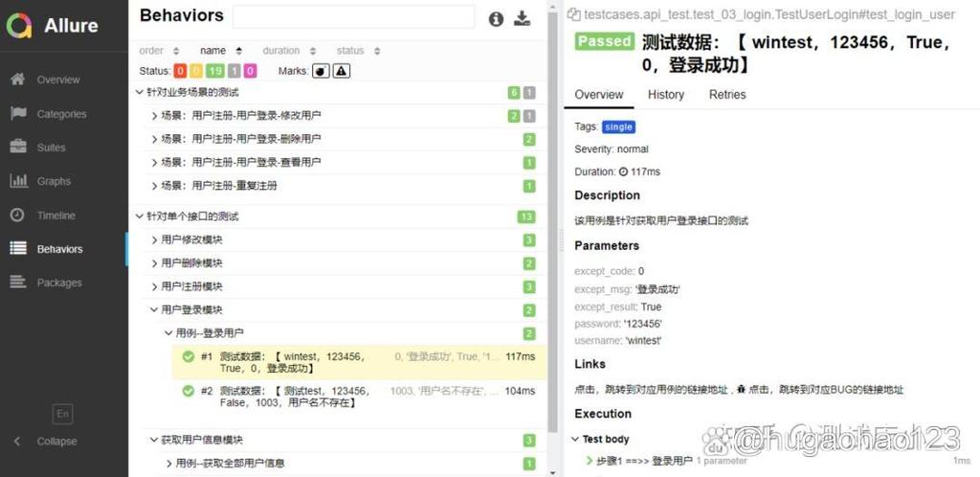Expand 场景：用户注册-用户登录-修改用户
The height and width of the screenshot is (477, 980).
(x=154, y=116)
